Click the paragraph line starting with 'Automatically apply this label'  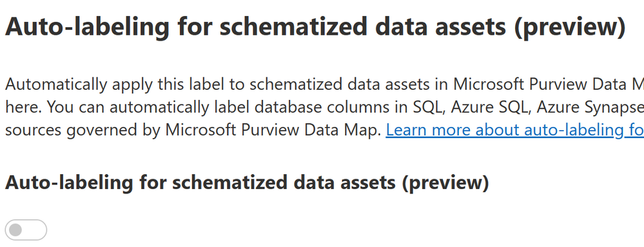(324, 84)
